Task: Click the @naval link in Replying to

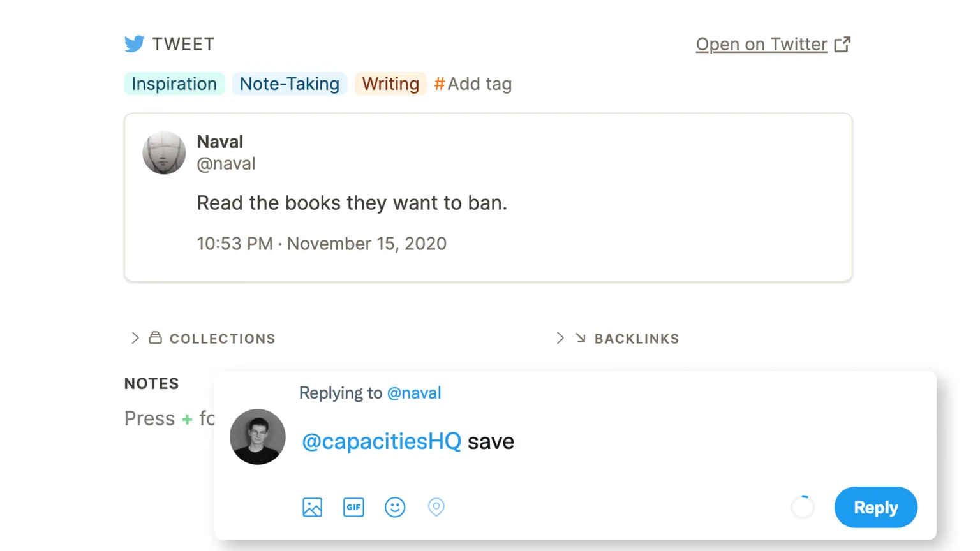Action: pyautogui.click(x=415, y=393)
